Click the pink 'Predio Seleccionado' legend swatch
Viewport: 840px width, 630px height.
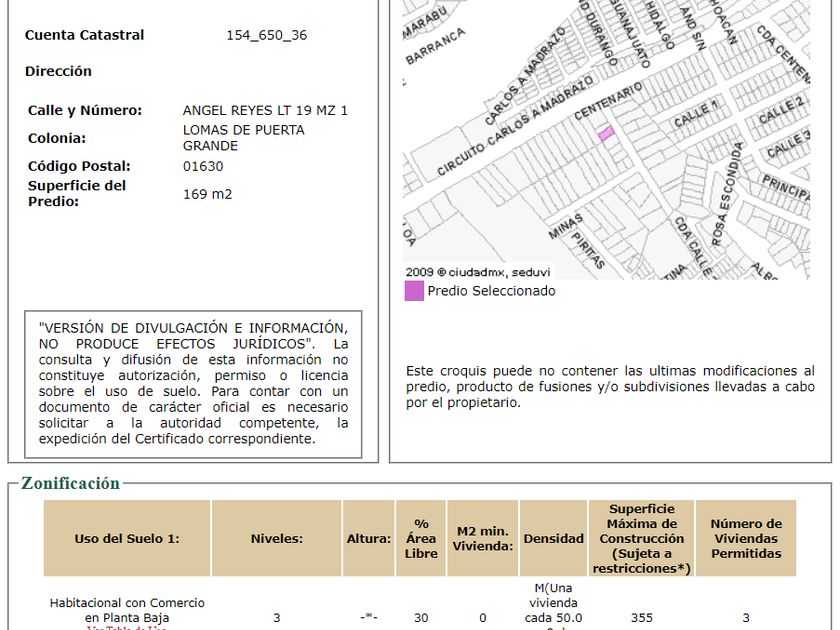click(x=414, y=291)
